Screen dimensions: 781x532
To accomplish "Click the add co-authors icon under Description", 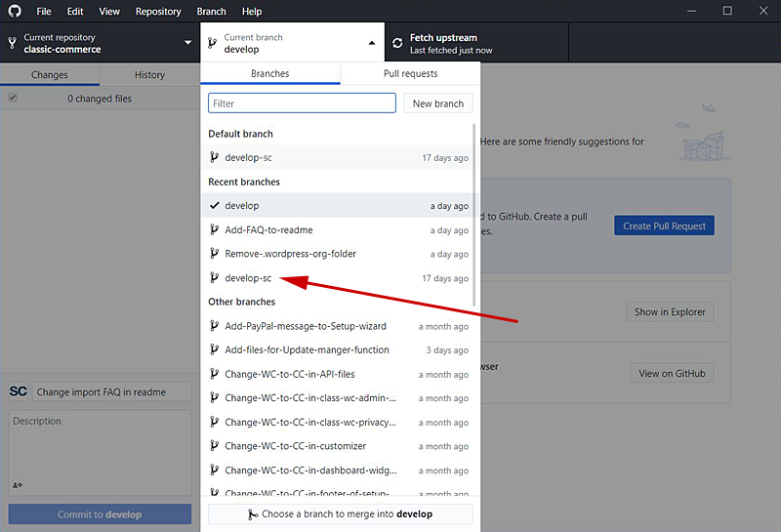I will pyautogui.click(x=18, y=485).
